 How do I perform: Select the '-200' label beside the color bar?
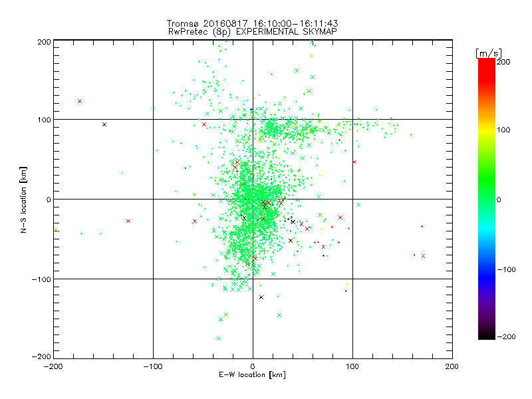coord(506,336)
